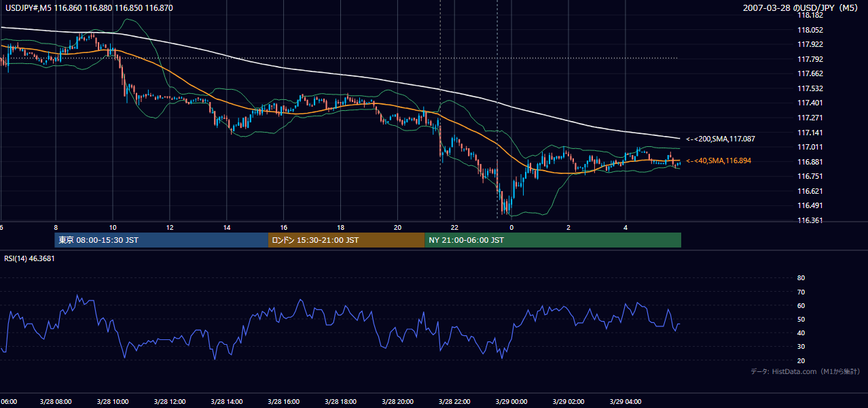This screenshot has width=868, height=408.
Task: Click price axis value 117.401
Action: [x=810, y=103]
